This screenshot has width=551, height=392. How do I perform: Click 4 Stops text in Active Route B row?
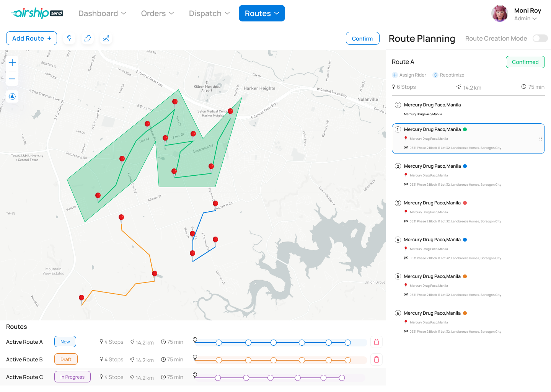pos(114,359)
